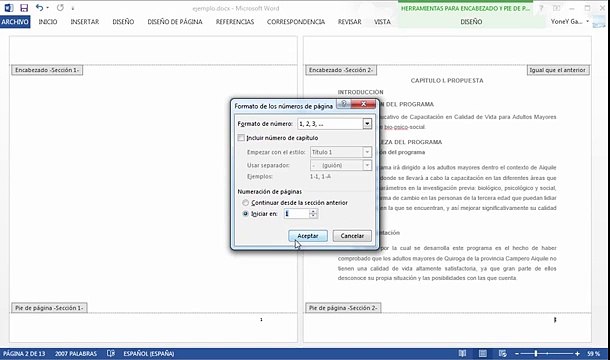Switch to Read Mode view icon
Viewport: 610px width, 360px height.
(462, 353)
